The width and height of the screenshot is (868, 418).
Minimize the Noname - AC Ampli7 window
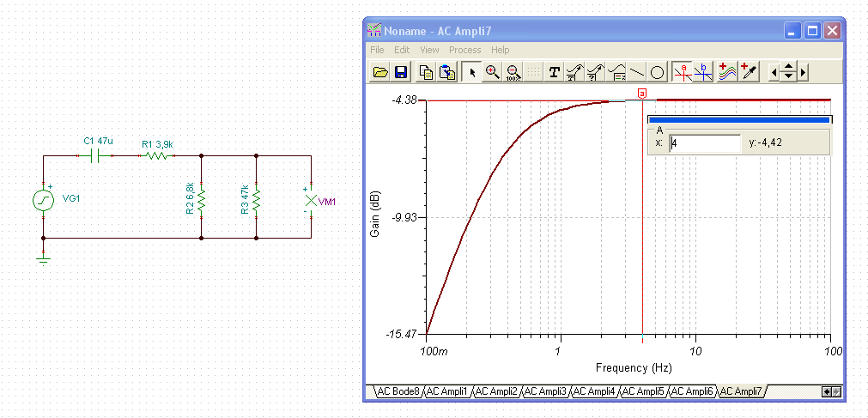pos(792,31)
